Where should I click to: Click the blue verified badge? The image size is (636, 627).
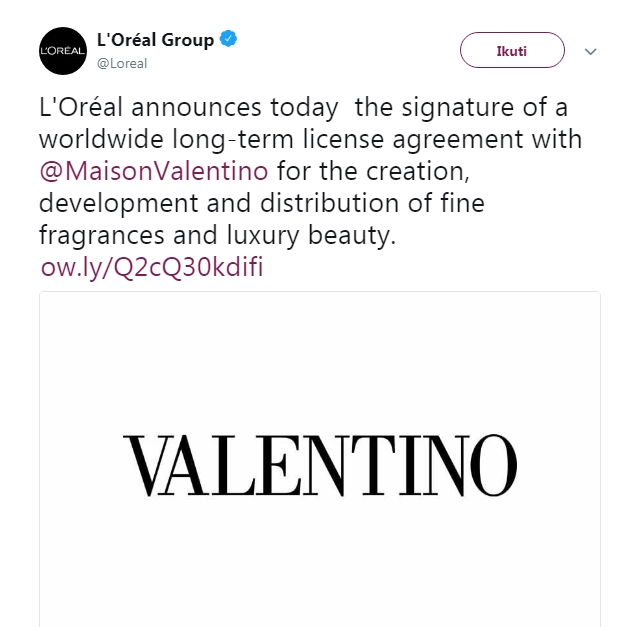[x=229, y=41]
